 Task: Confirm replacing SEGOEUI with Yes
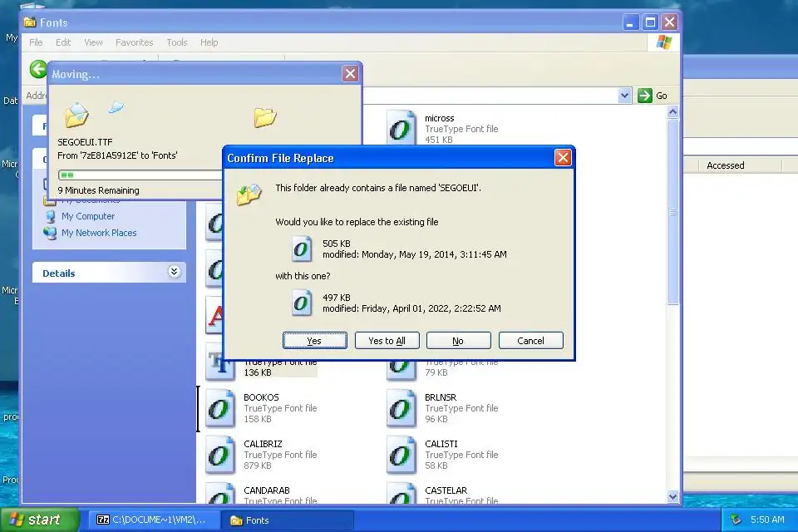coord(314,341)
